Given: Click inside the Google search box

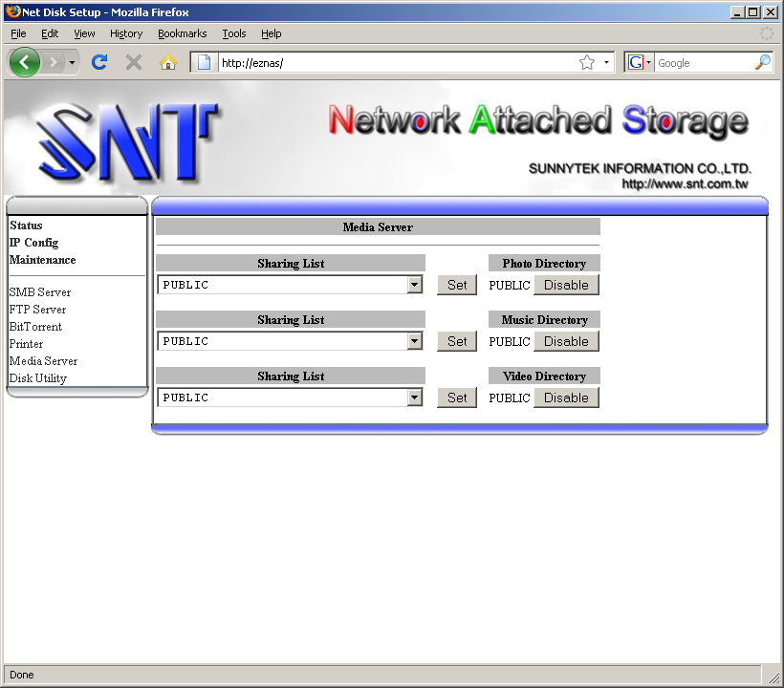Looking at the screenshot, I should coord(704,62).
